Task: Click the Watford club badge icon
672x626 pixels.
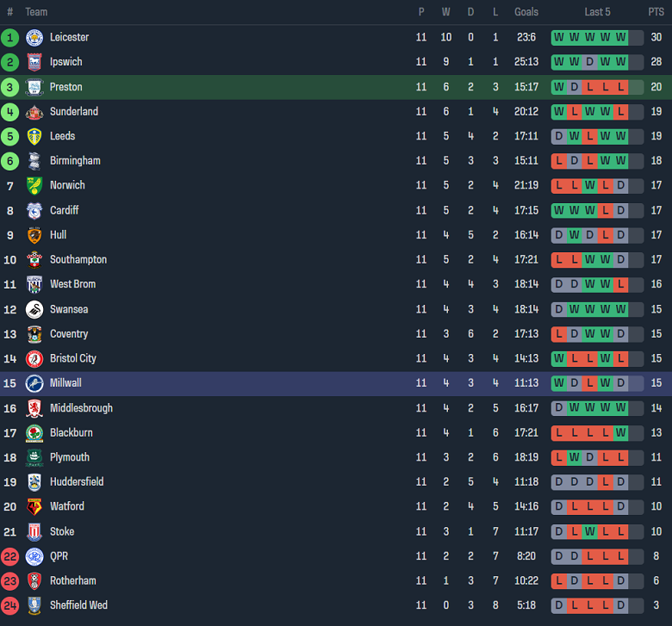Action: click(x=34, y=506)
